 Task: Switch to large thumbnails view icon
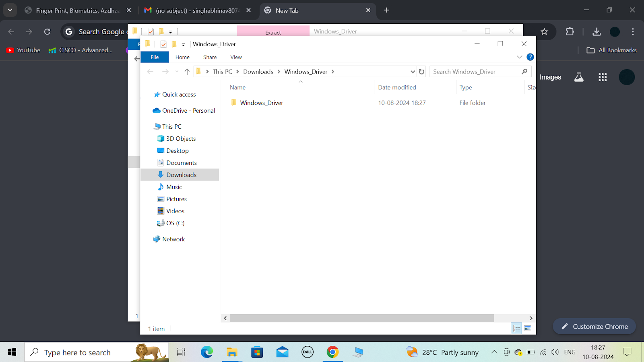tap(528, 329)
